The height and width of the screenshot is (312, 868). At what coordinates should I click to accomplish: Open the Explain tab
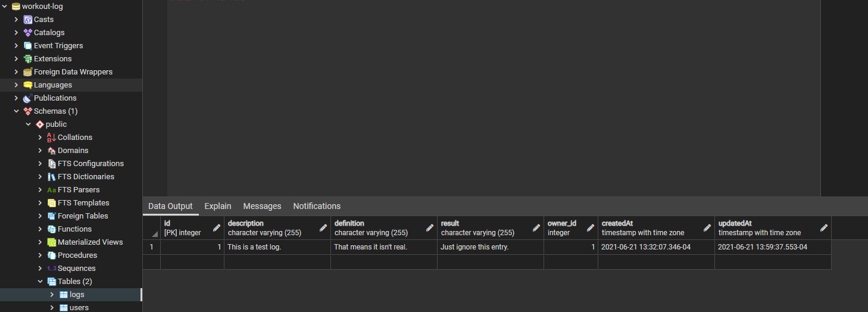pyautogui.click(x=218, y=206)
